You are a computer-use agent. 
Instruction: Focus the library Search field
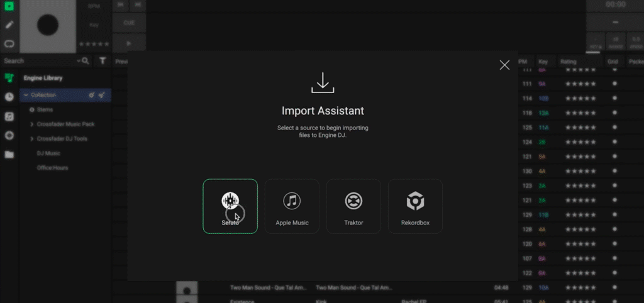pyautogui.click(x=39, y=61)
